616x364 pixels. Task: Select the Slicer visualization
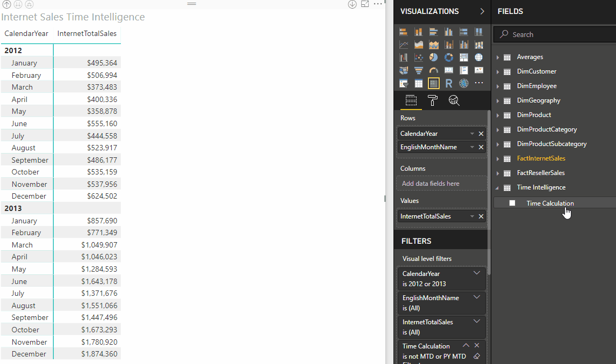coord(404,83)
